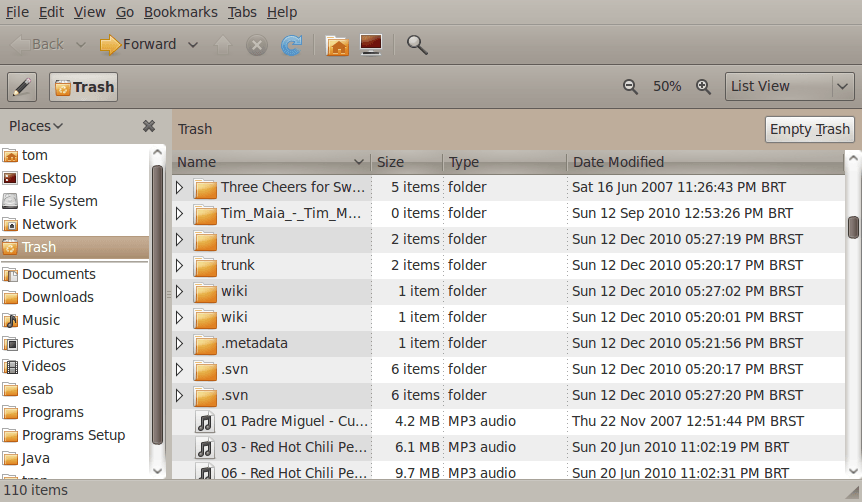The image size is (862, 502).
Task: Open the Forward history dropdown arrow
Action: click(x=193, y=45)
